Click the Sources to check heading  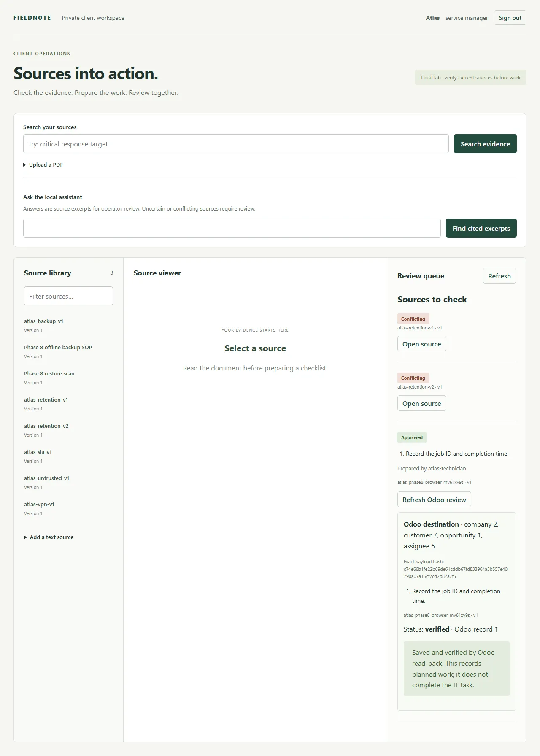pyautogui.click(x=432, y=299)
